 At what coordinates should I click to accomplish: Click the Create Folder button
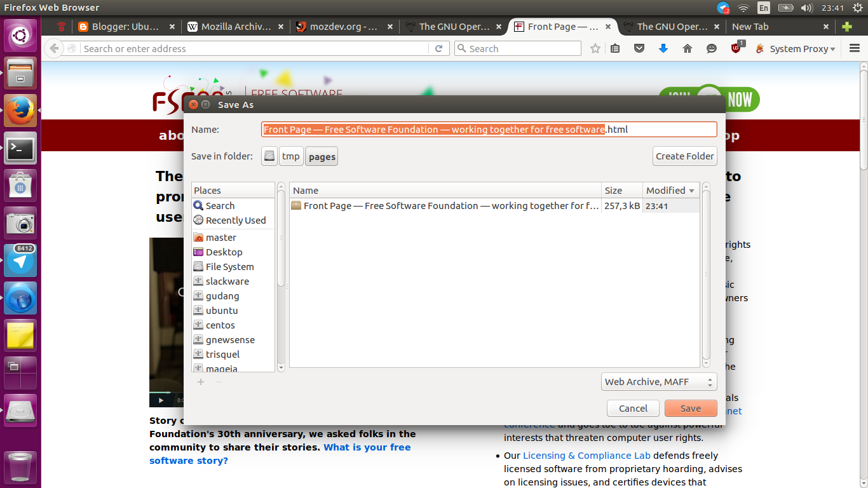(685, 156)
